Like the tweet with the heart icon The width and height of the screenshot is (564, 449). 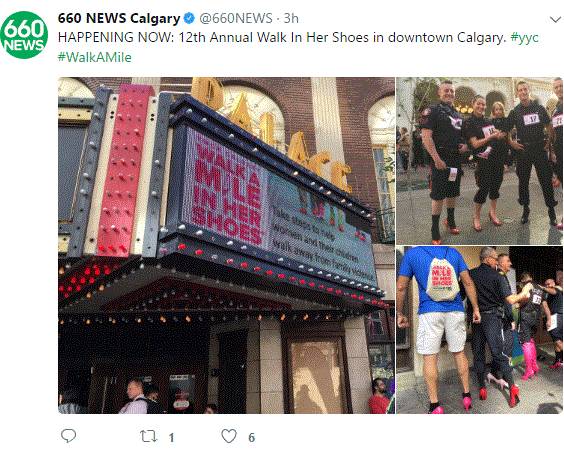(x=229, y=436)
